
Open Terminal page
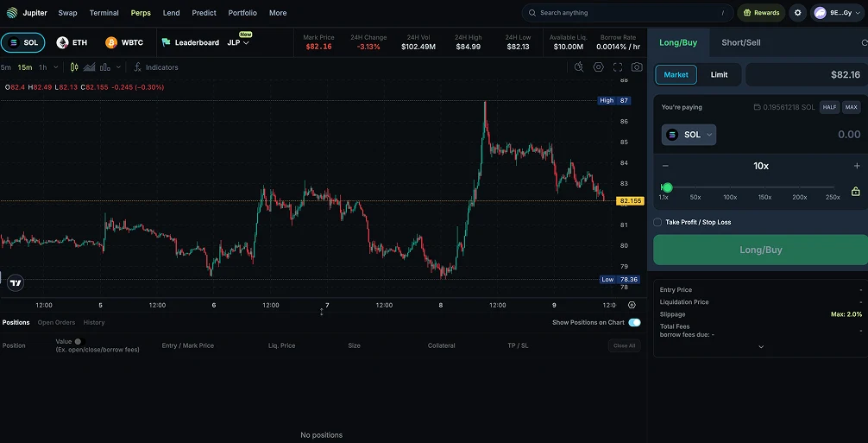click(104, 13)
